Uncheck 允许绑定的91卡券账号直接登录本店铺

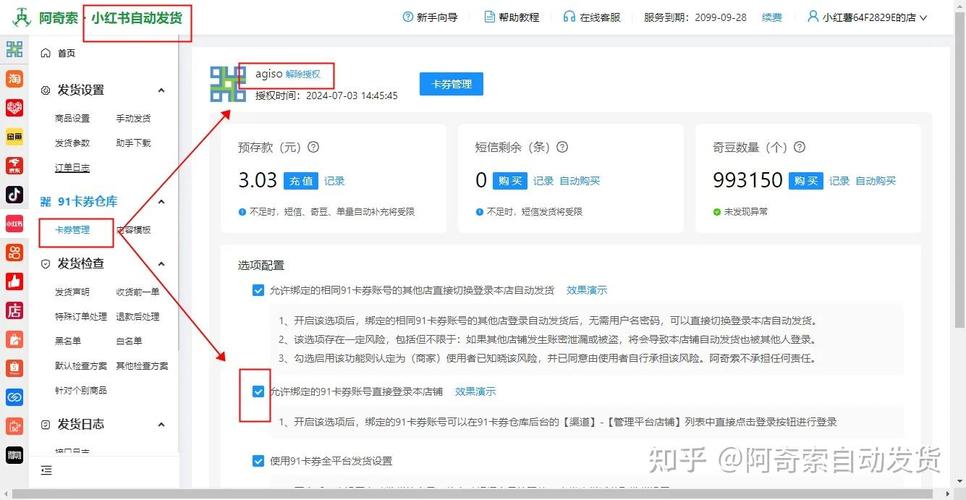tap(258, 391)
